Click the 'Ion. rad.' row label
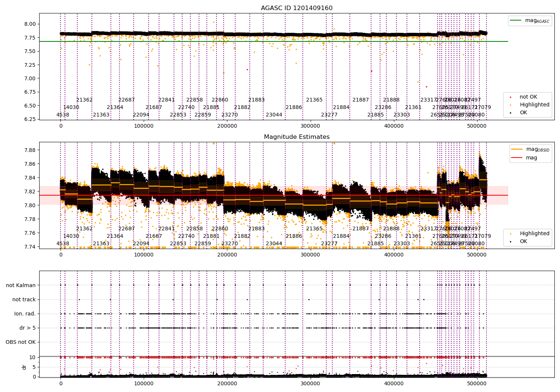 click(x=25, y=314)
